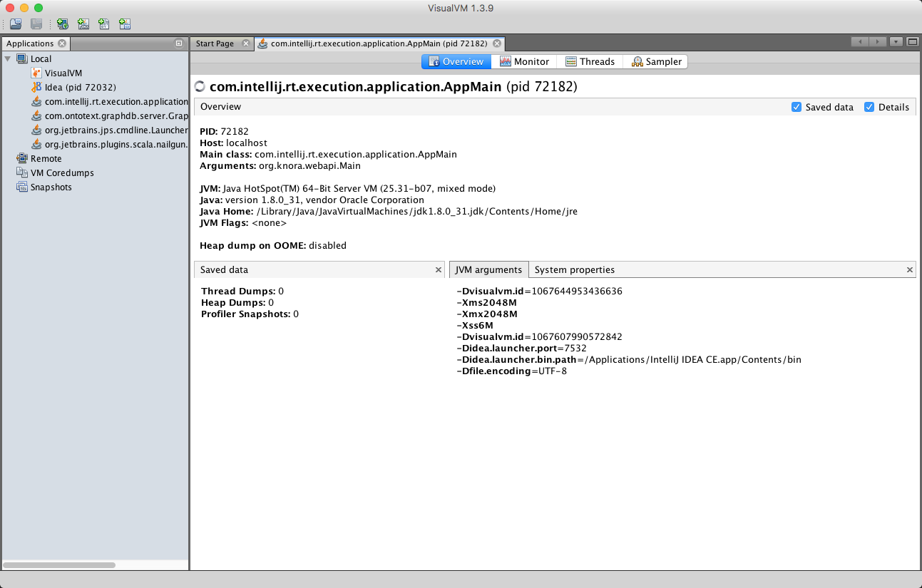Select the Overview tab

[x=456, y=61]
